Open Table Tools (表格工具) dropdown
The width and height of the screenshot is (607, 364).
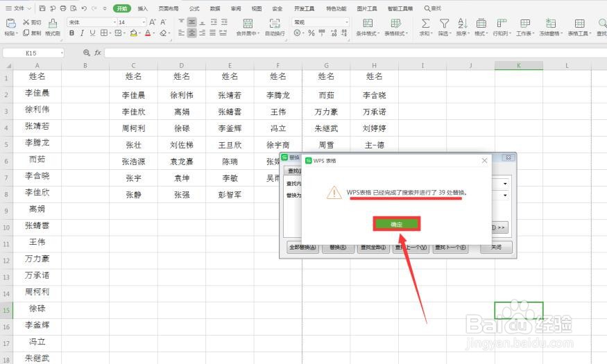click(579, 27)
